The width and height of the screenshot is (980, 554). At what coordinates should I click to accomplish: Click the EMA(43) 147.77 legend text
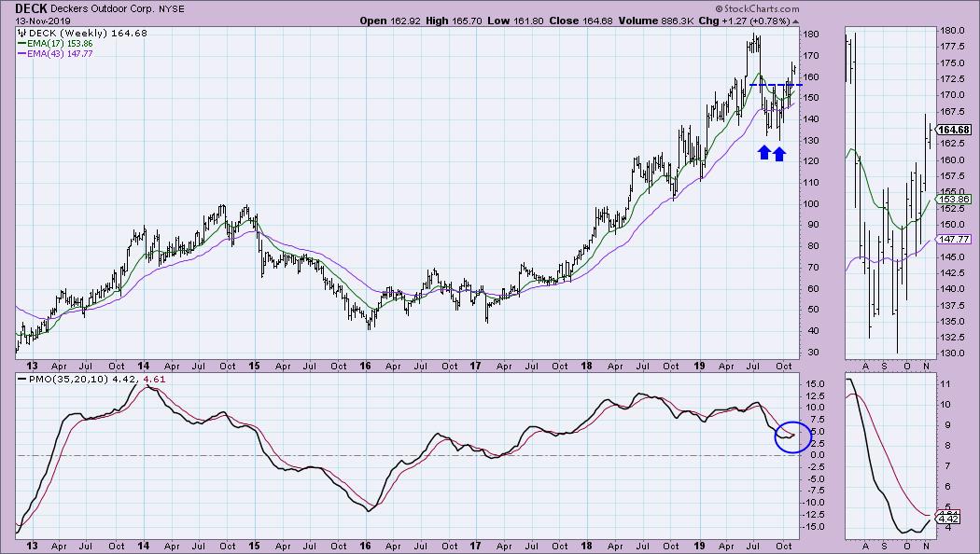tap(60, 54)
